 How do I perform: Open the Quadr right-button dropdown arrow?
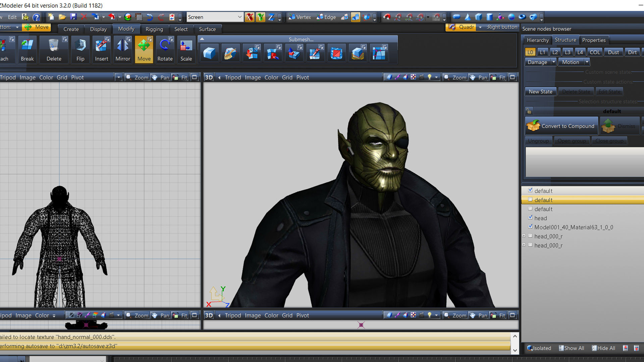(480, 27)
